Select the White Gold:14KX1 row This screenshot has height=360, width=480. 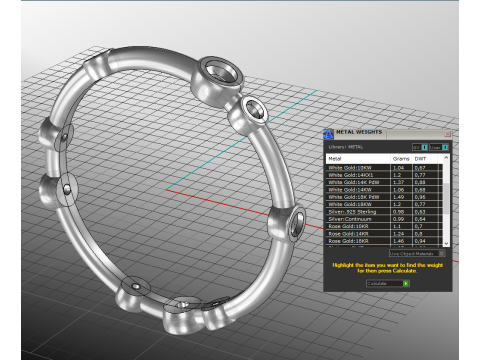point(384,175)
